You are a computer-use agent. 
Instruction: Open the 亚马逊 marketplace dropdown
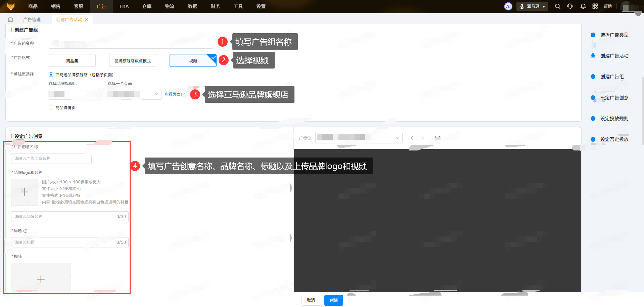click(x=532, y=6)
